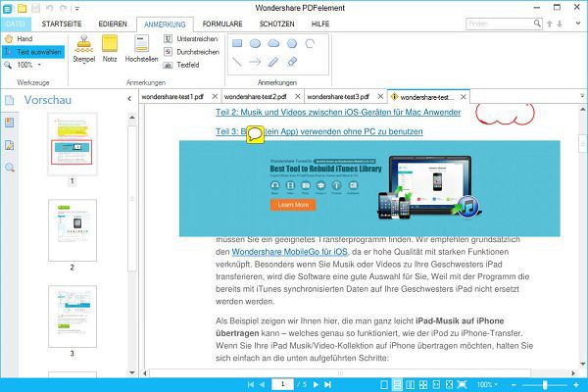Open the bookmarks sidebar panel
This screenshot has height=392, width=588.
[10, 122]
